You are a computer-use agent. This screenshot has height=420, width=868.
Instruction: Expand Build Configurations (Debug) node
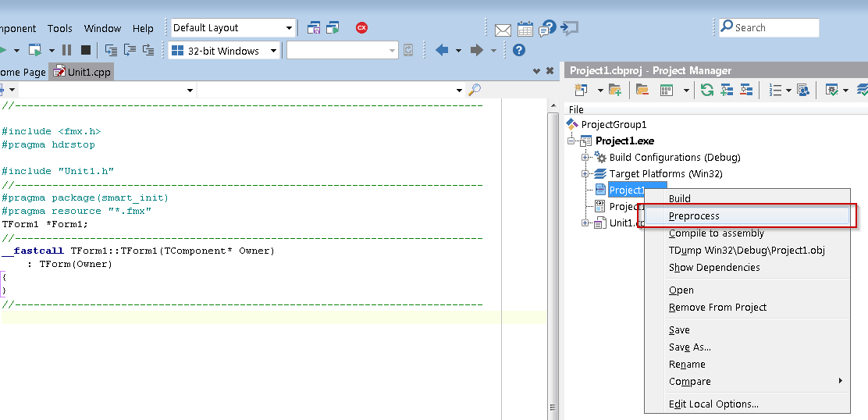(x=585, y=158)
